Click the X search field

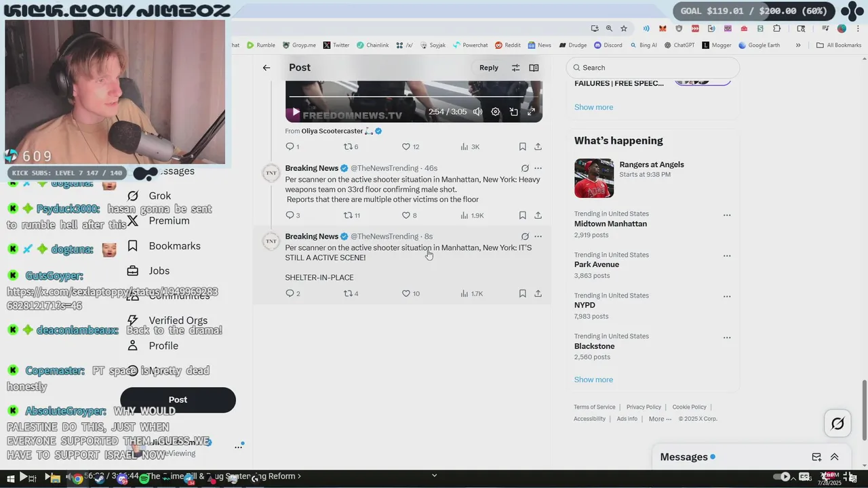point(652,68)
